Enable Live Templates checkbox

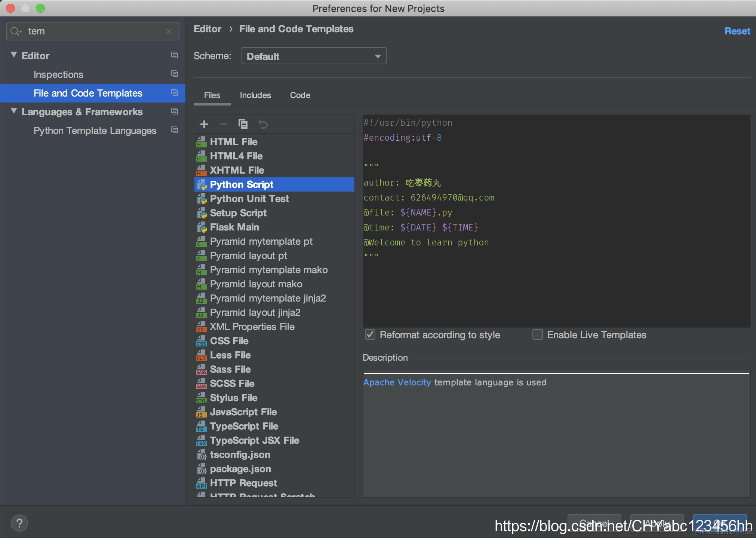tap(538, 334)
